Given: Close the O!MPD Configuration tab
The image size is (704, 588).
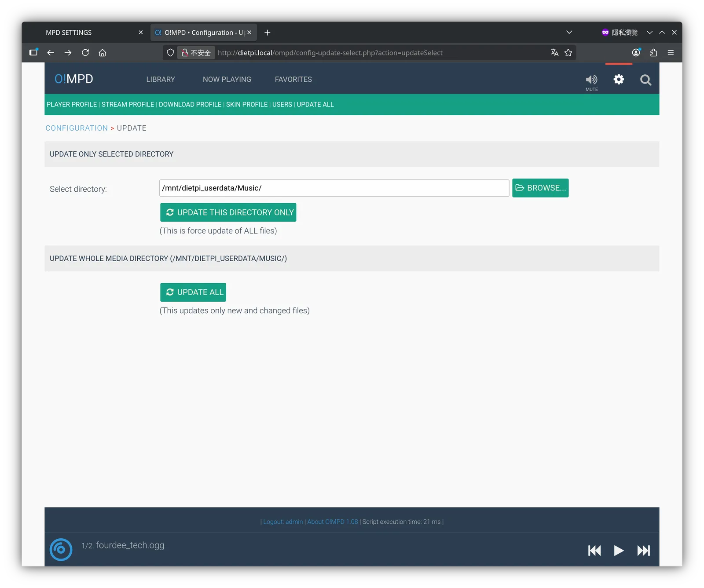Looking at the screenshot, I should (x=249, y=33).
